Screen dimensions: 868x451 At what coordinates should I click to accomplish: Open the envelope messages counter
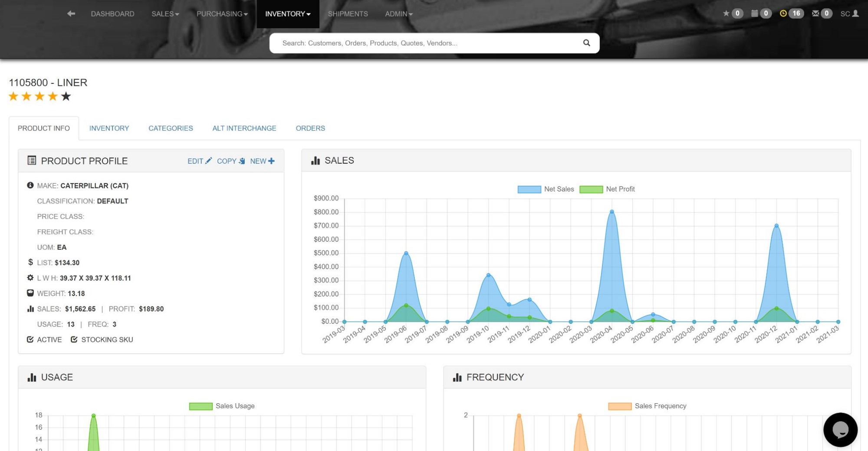(x=822, y=13)
